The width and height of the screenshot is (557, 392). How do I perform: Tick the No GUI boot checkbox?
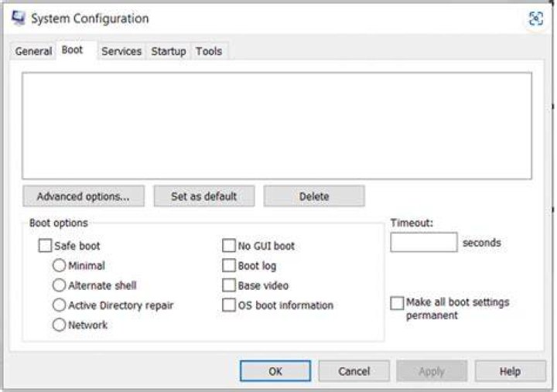tap(229, 245)
